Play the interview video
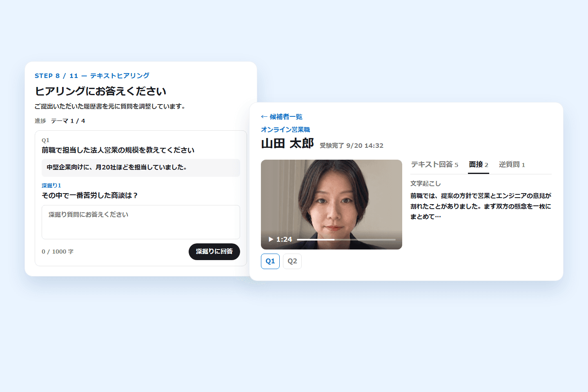Screen dimensions: 588x392 click(271, 239)
